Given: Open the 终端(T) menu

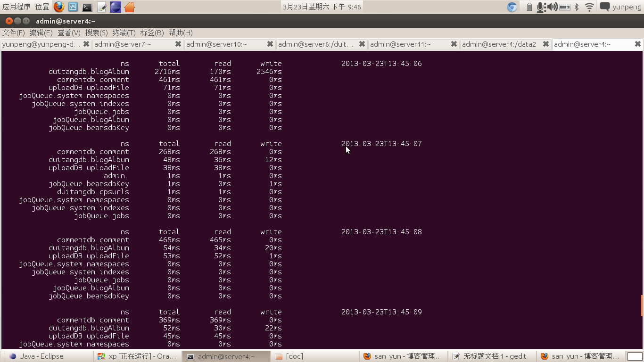Looking at the screenshot, I should coord(124,33).
